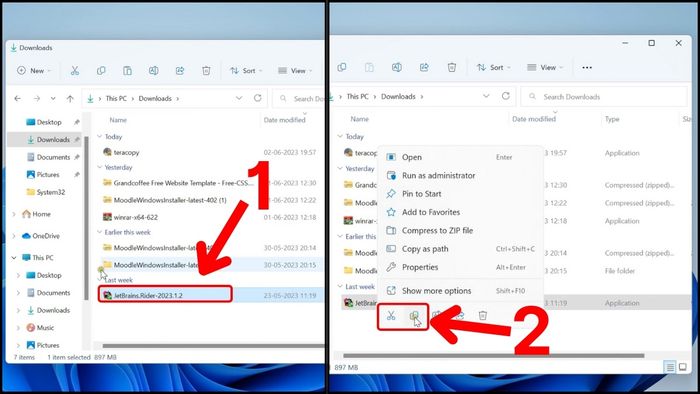Screen dimensions: 700x394
Task: Click the New button in left window
Action: pyautogui.click(x=34, y=71)
